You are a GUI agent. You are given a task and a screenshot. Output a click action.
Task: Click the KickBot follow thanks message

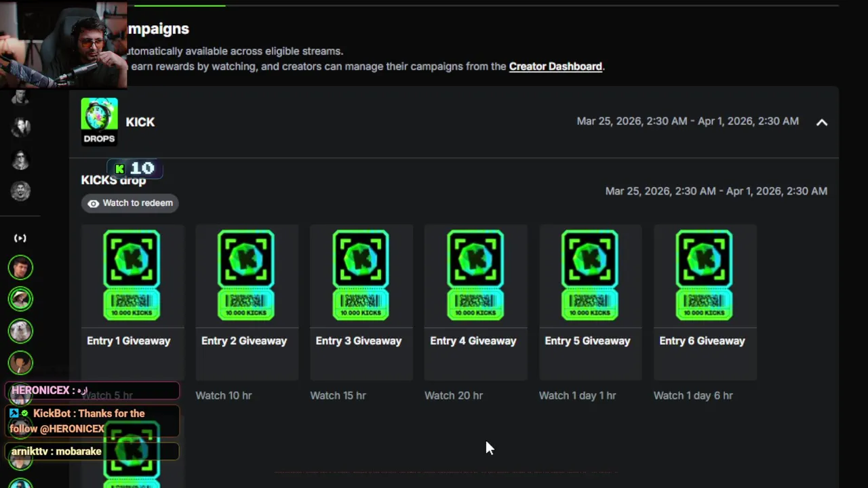point(92,421)
